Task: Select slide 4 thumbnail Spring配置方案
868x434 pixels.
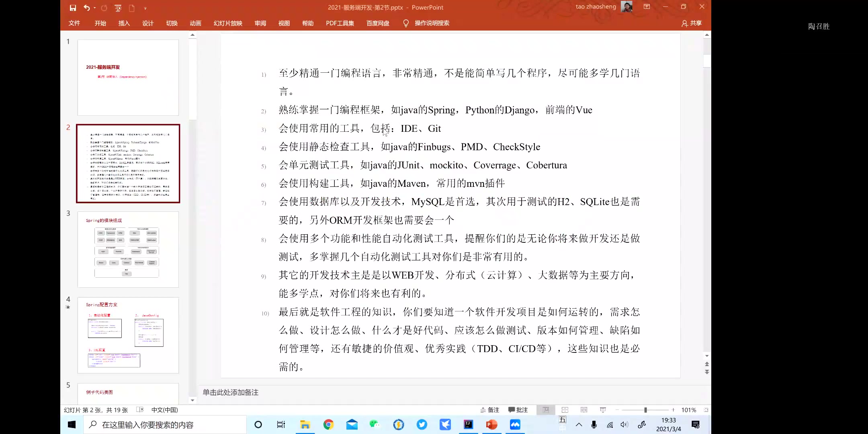Action: click(x=128, y=336)
